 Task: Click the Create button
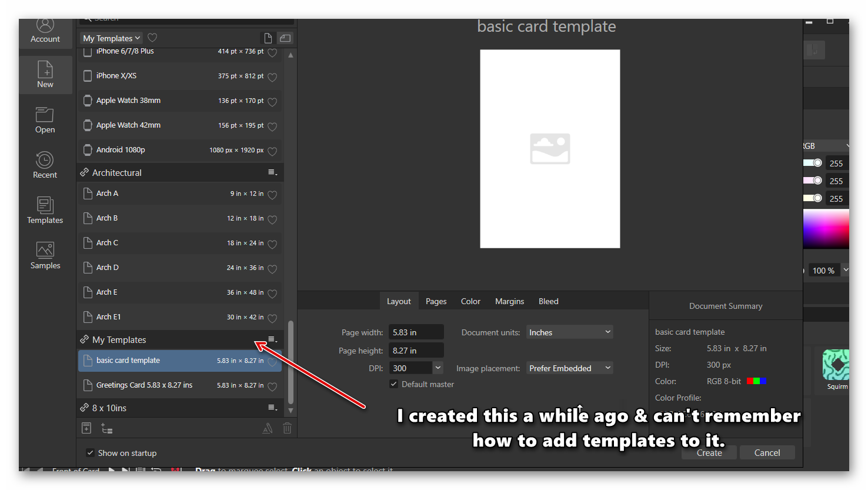(x=709, y=452)
